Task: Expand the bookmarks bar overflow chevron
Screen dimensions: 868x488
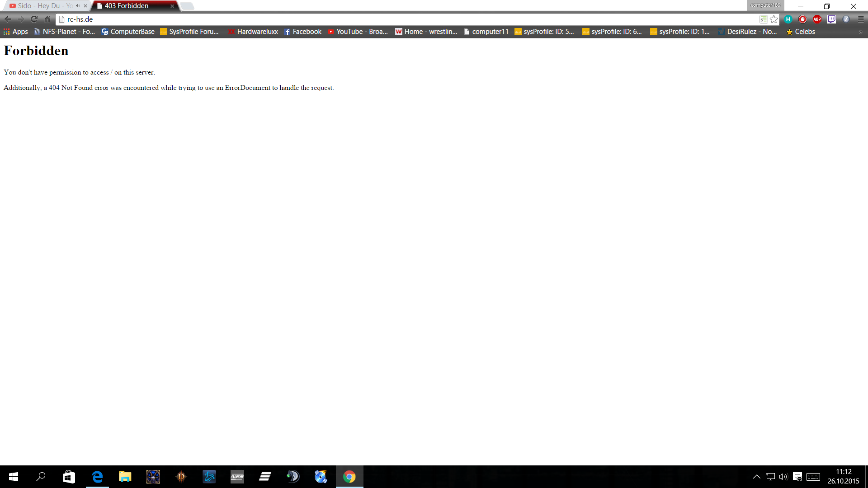Action: [860, 32]
